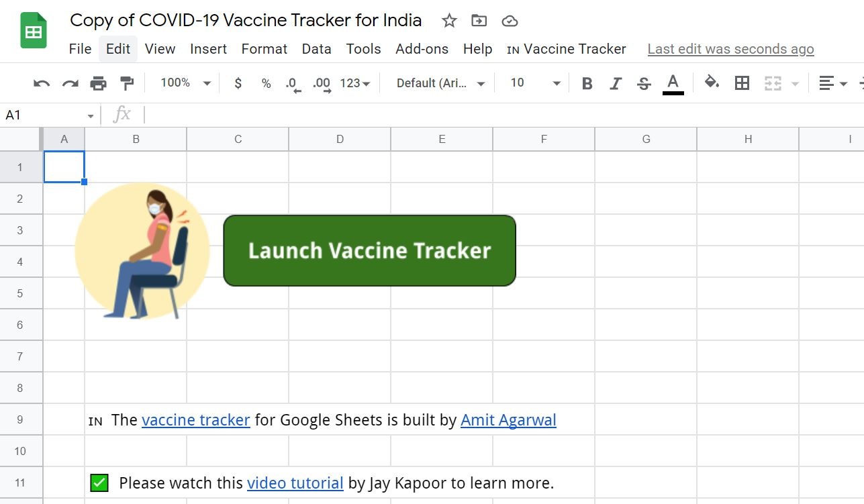
Task: Open the Borders menu
Action: point(742,83)
